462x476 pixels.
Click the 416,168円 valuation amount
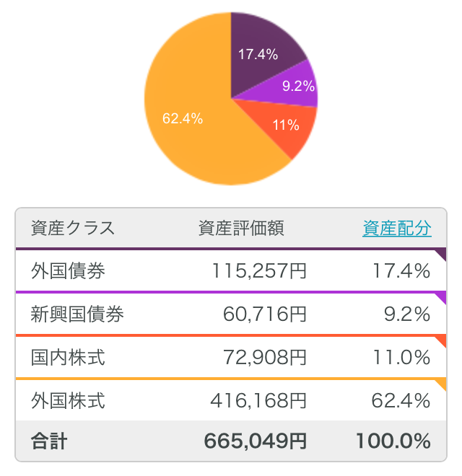pyautogui.click(x=259, y=400)
